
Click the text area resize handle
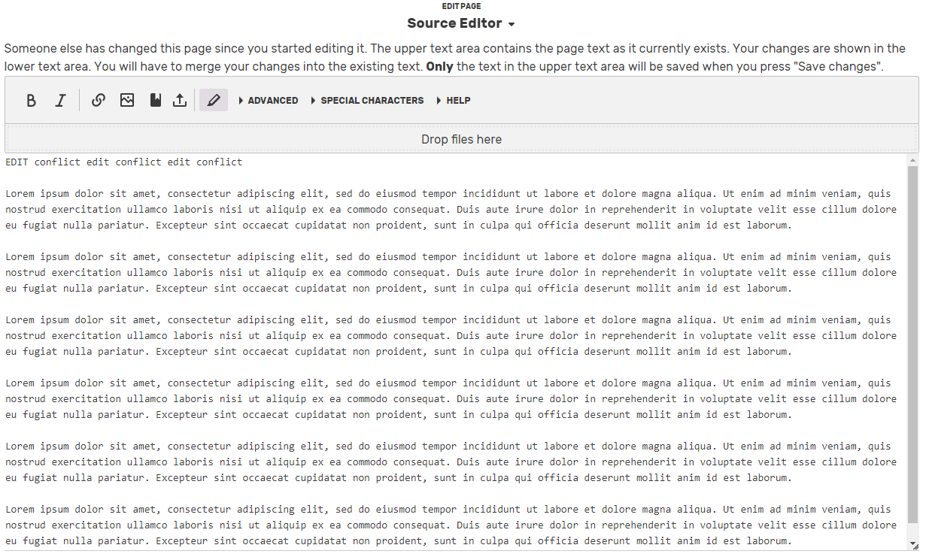tap(913, 545)
